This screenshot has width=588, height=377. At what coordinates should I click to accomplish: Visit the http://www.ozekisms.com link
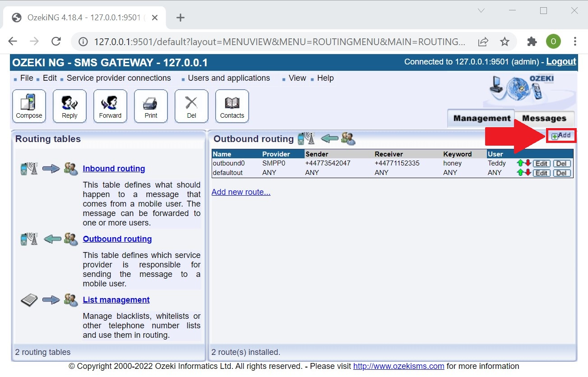coord(398,366)
